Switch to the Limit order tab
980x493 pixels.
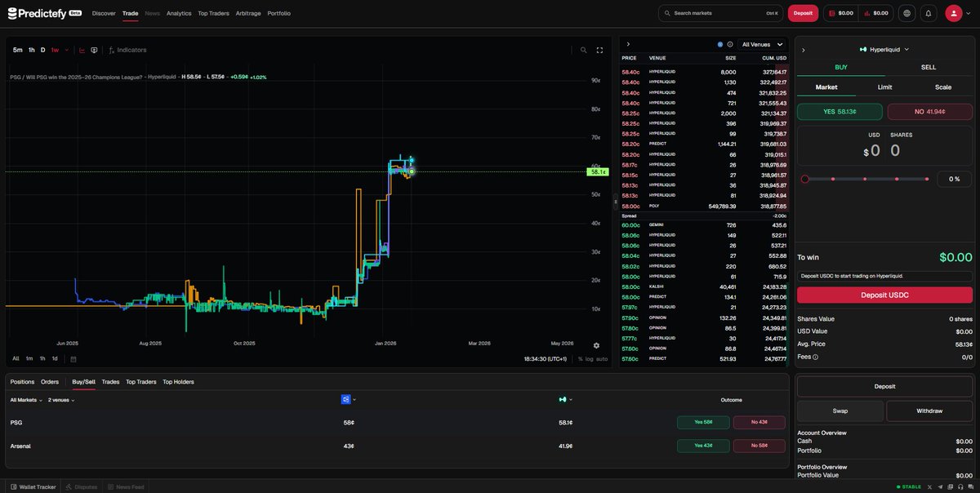884,87
